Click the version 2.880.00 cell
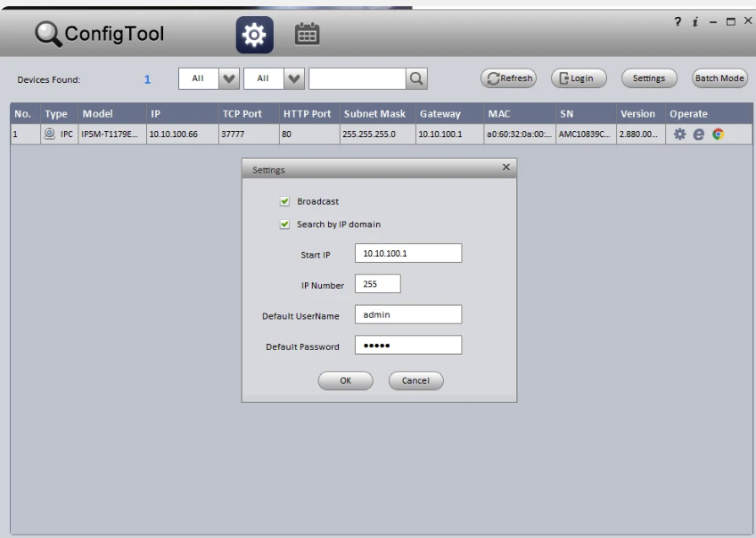The image size is (756, 538). click(641, 134)
